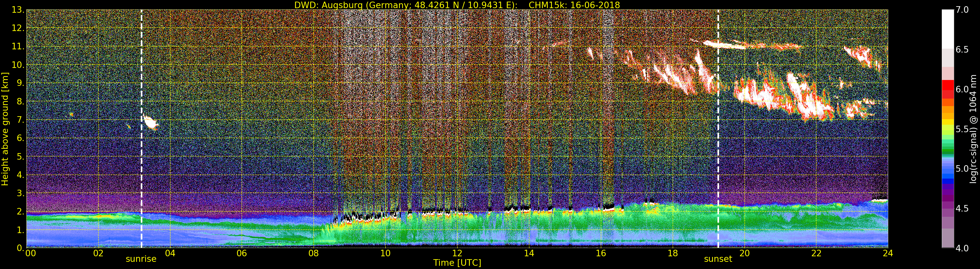Click the x-axis tick label '10'
This screenshot has width=980, height=269.
click(x=385, y=253)
